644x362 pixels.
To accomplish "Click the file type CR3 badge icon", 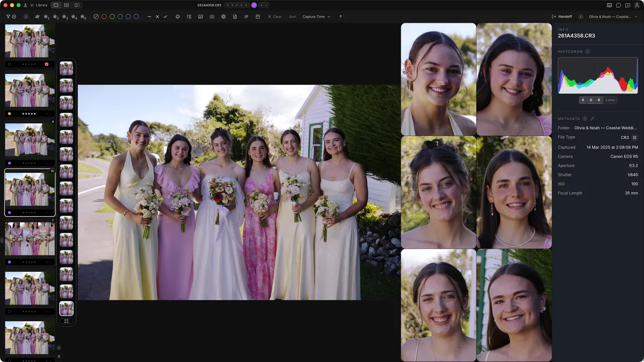I will point(635,137).
